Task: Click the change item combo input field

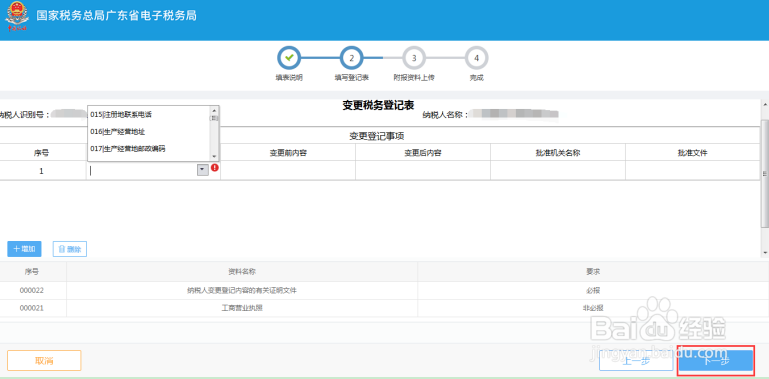Action: pos(143,170)
